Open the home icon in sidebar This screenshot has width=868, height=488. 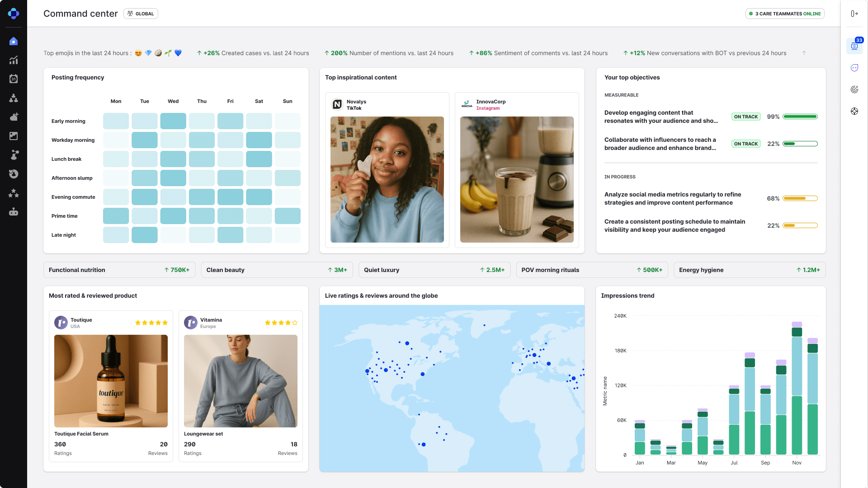coord(14,42)
